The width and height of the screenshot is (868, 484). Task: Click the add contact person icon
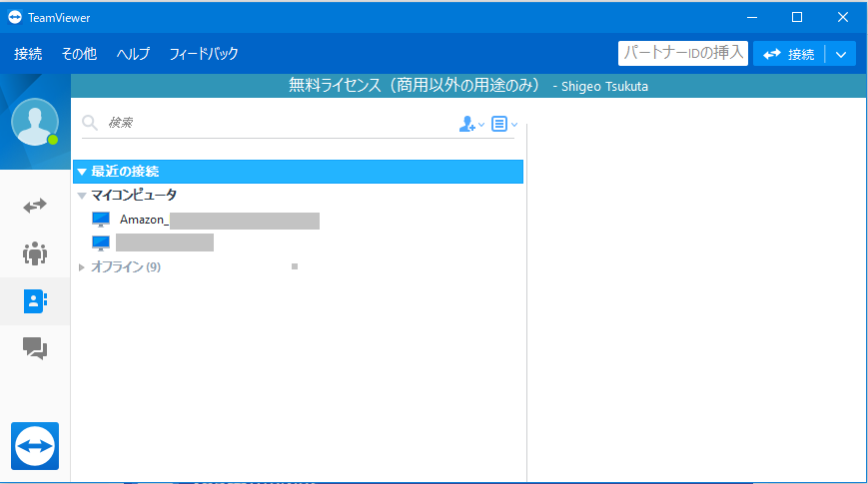coord(467,124)
